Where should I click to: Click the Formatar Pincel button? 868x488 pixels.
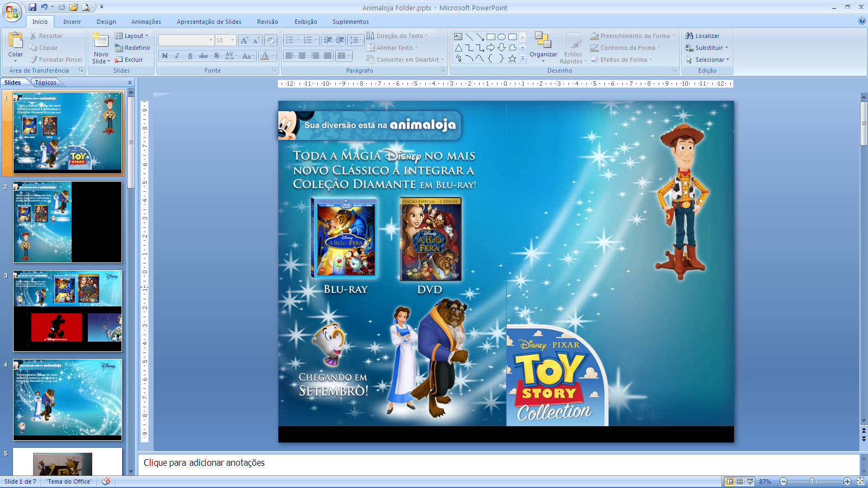56,60
